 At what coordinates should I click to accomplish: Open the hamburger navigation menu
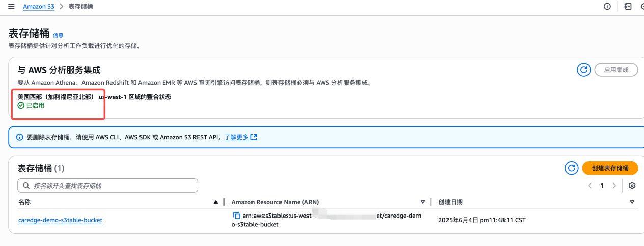tap(11, 7)
